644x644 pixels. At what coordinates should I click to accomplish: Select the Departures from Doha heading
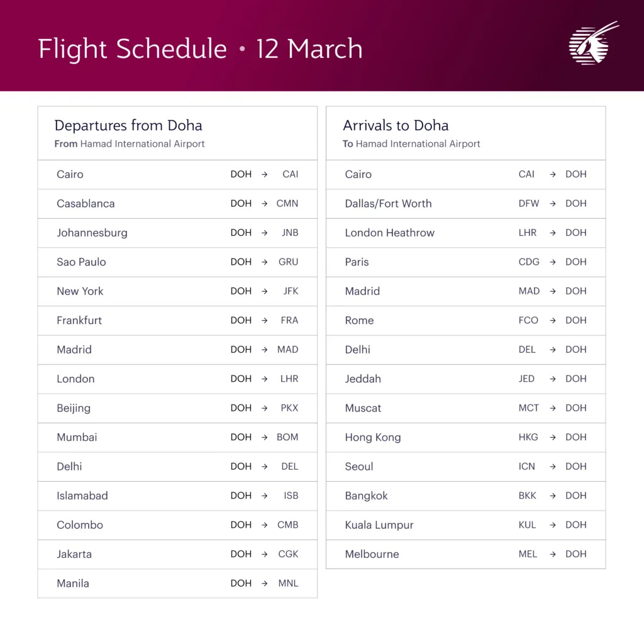tap(128, 125)
